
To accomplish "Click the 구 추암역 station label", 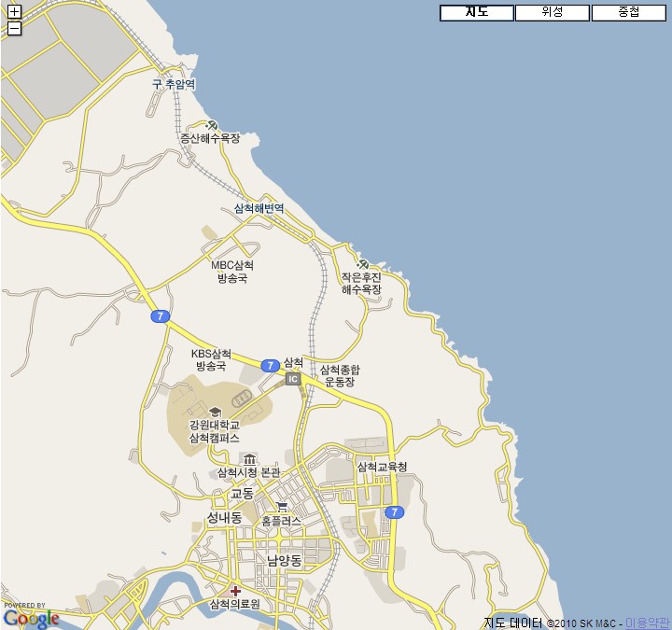I will coord(174,84).
